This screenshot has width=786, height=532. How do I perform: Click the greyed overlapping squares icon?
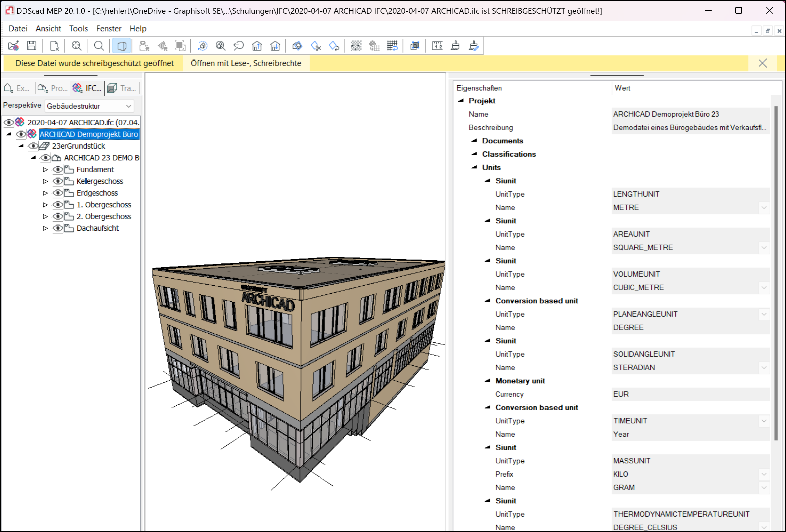pyautogui.click(x=180, y=46)
